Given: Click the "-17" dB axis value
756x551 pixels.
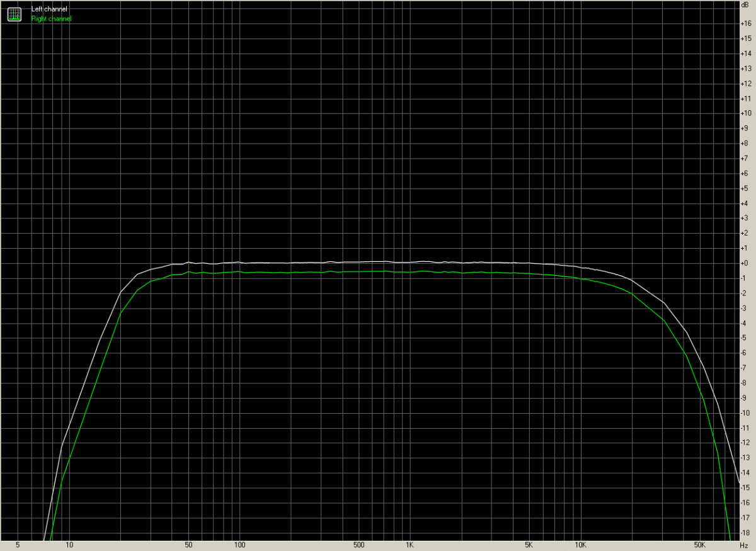Looking at the screenshot, I should pos(747,518).
